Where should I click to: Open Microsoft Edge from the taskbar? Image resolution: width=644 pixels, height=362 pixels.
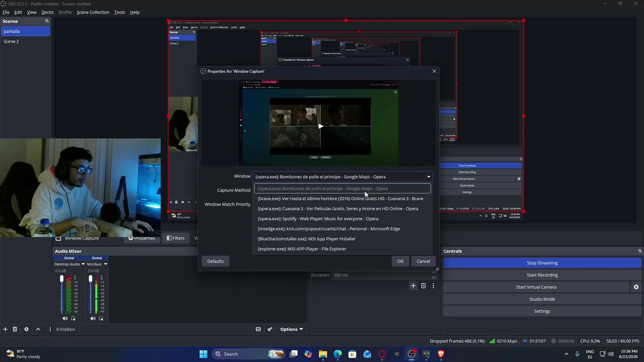(338, 354)
